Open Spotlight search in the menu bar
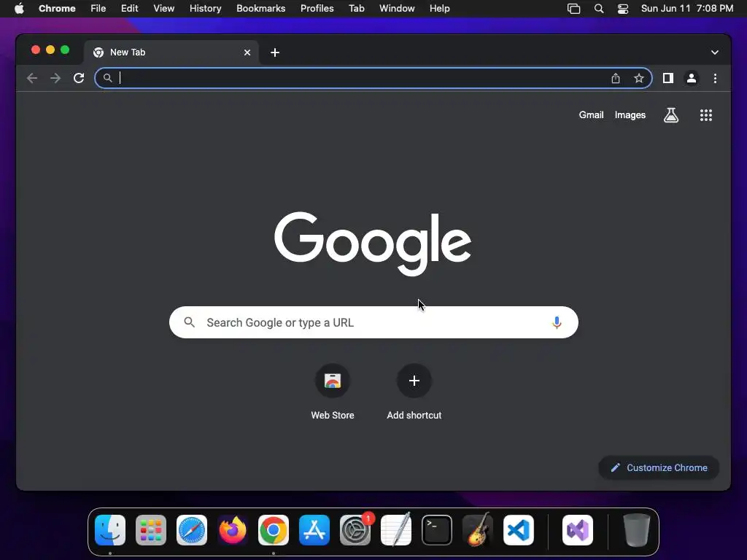 599,9
